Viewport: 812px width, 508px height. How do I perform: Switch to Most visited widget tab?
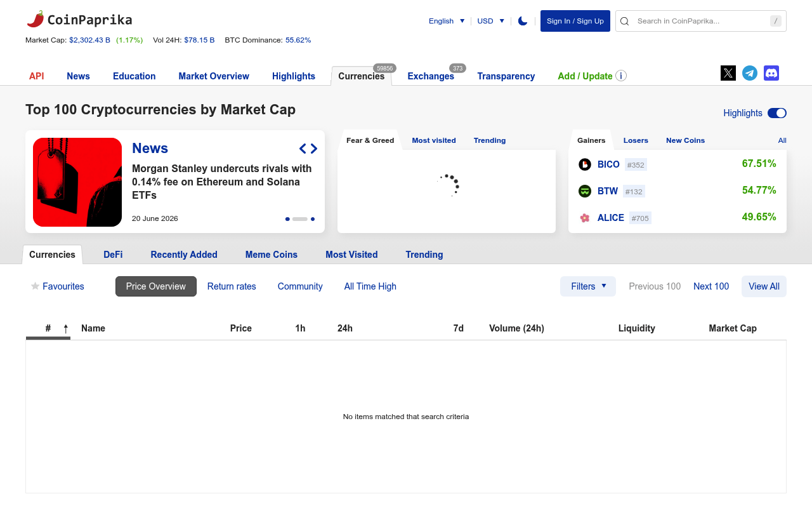(434, 140)
